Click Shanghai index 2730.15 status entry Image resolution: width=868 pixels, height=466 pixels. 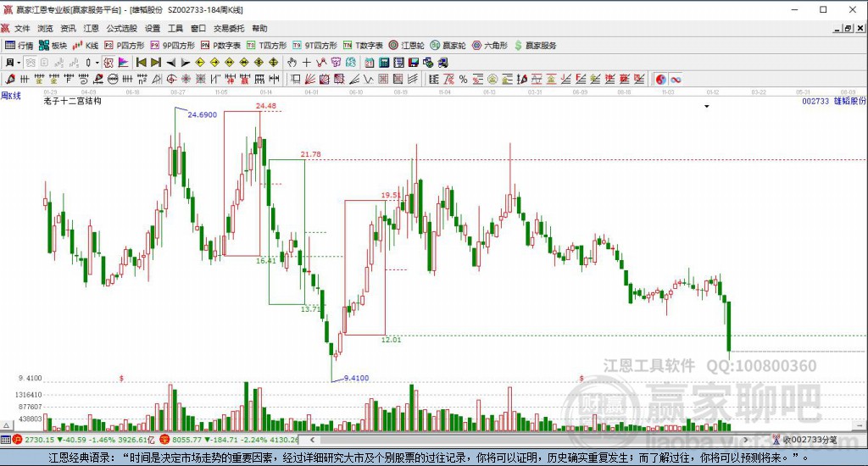tap(85, 440)
